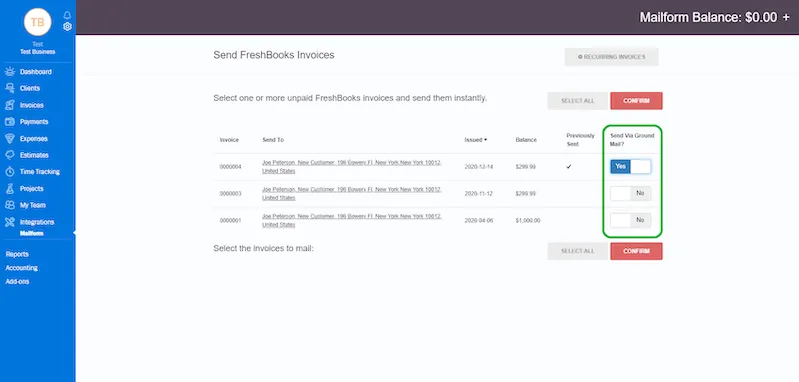Open notifications bell icon
Screen dimensions: 799x382
tap(67, 15)
